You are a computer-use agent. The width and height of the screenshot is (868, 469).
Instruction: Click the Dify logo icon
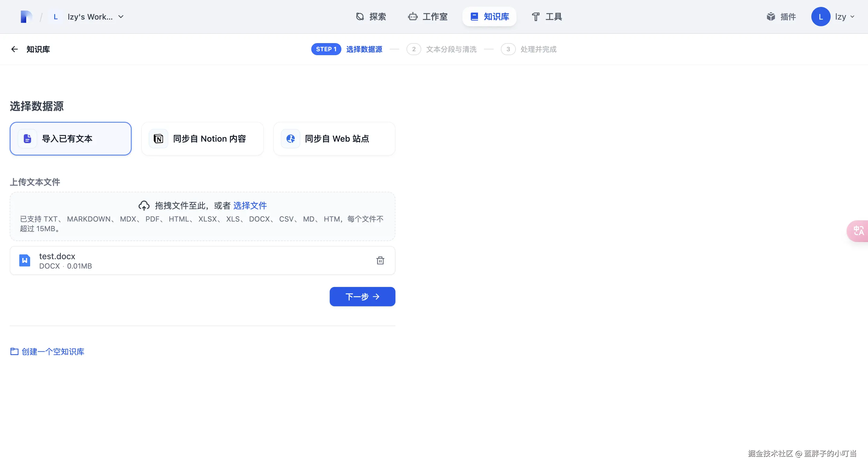pyautogui.click(x=26, y=17)
